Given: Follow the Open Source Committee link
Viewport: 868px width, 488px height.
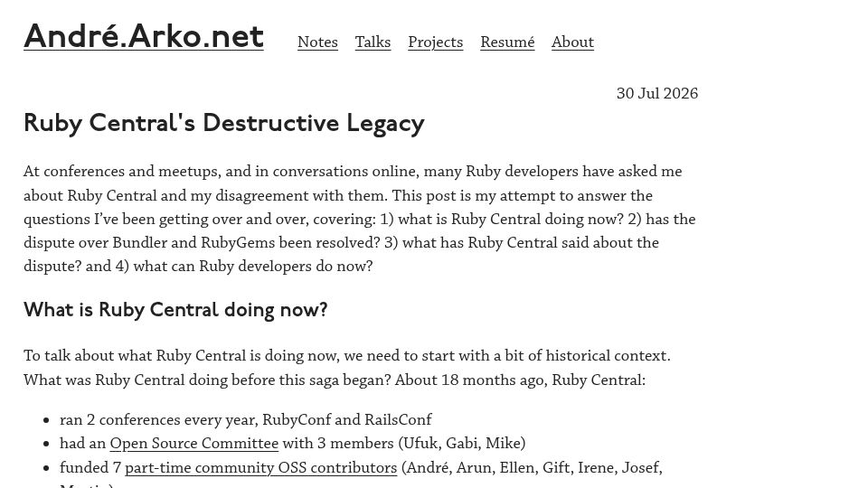Looking at the screenshot, I should pyautogui.click(x=194, y=443).
